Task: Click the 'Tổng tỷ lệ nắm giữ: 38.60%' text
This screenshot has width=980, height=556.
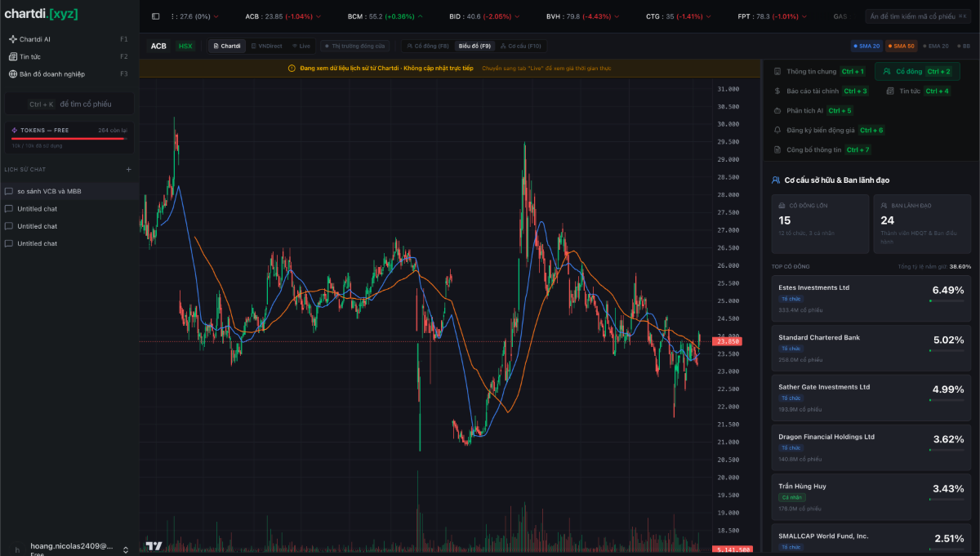Action: [x=935, y=266]
